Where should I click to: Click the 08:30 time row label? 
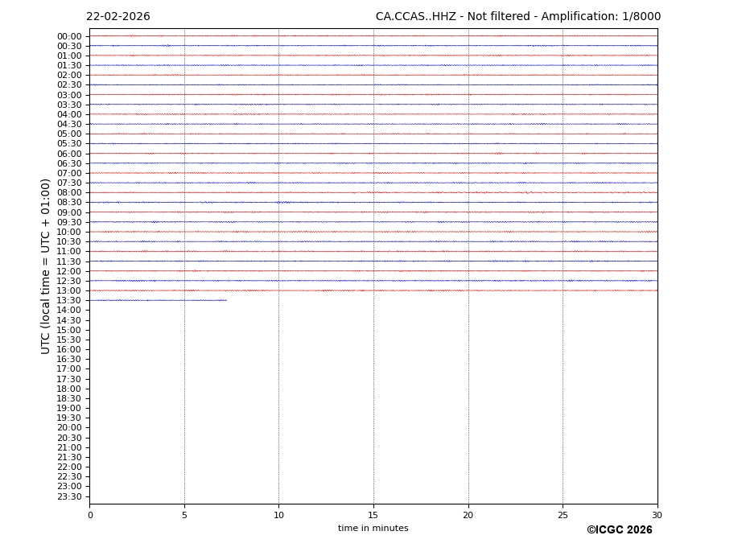pos(69,203)
